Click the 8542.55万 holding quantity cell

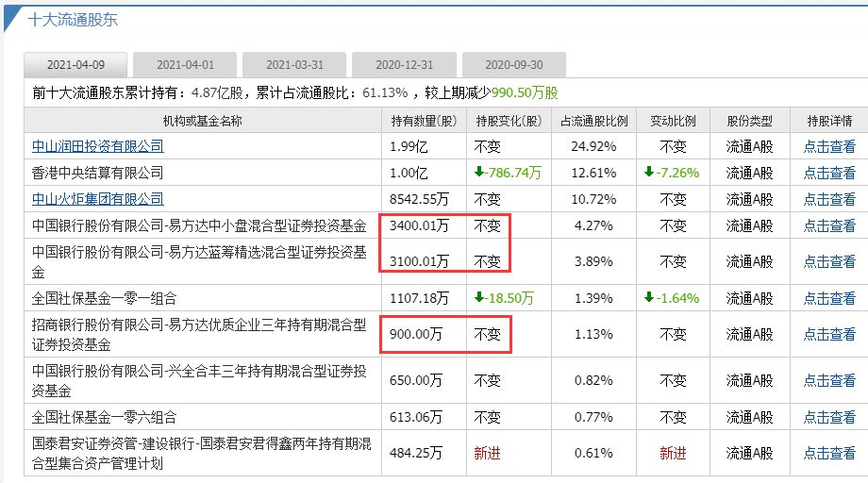[424, 199]
